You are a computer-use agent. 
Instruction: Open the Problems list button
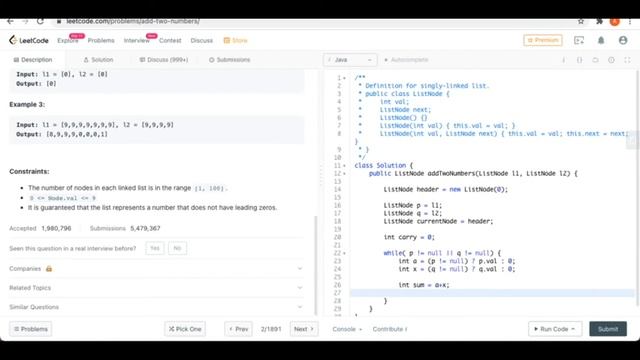(x=31, y=329)
